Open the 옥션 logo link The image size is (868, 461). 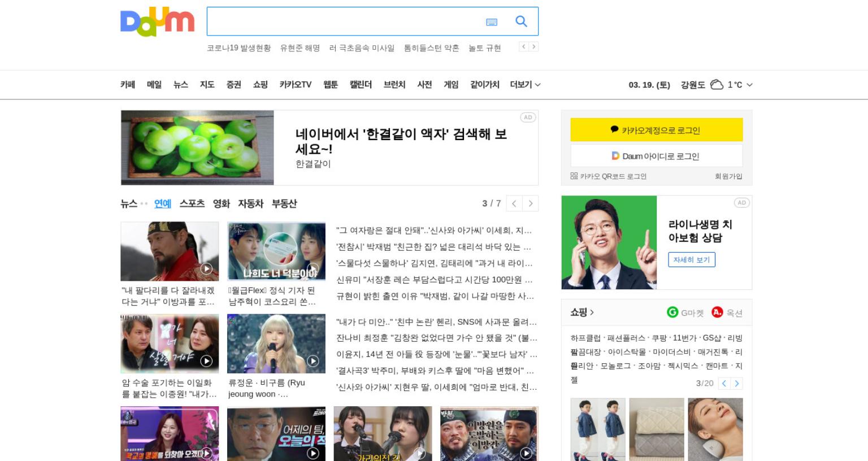point(727,312)
